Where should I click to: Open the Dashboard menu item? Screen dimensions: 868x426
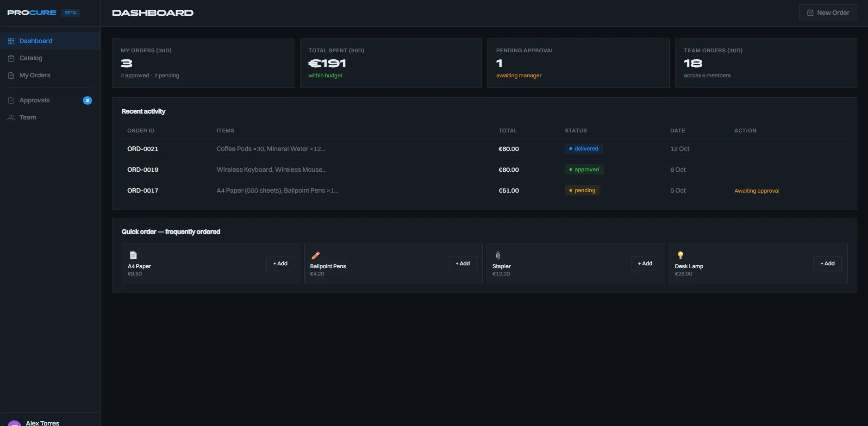(50, 41)
